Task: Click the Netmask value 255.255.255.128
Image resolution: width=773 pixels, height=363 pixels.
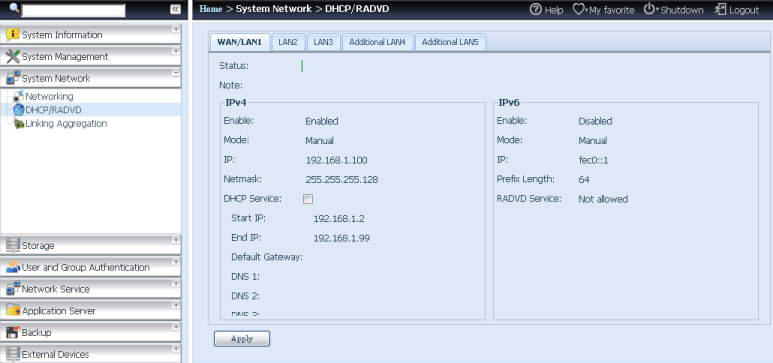Action: pos(342,180)
